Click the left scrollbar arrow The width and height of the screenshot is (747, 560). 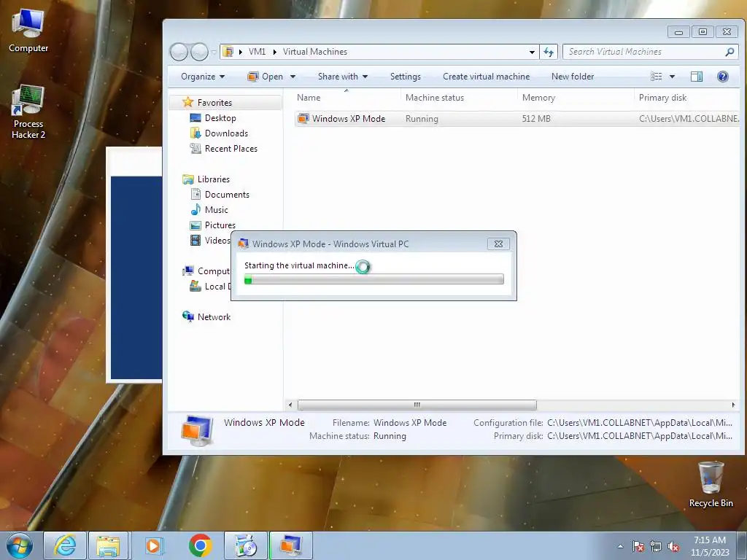[x=290, y=405]
